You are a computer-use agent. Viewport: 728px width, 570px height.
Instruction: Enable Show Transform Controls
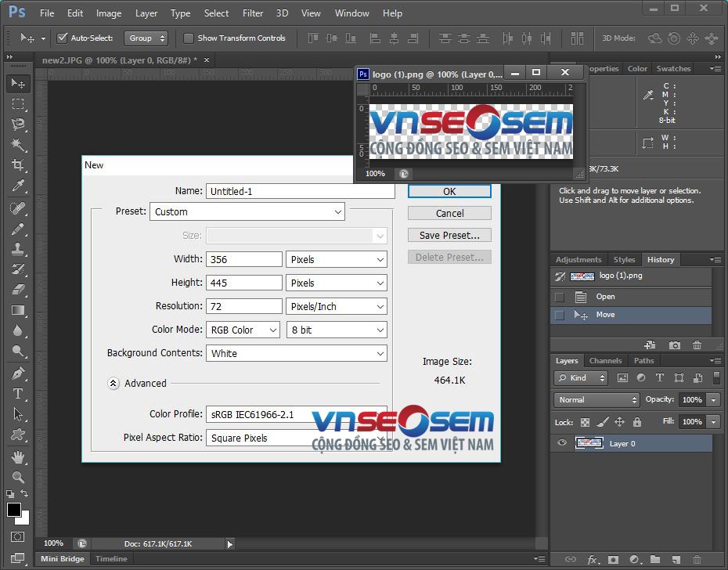pyautogui.click(x=188, y=38)
